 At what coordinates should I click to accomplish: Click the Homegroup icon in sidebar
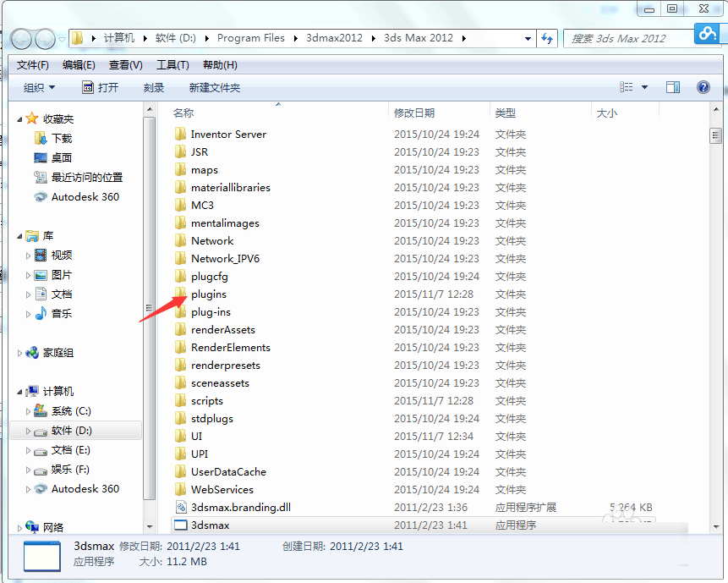(32, 353)
